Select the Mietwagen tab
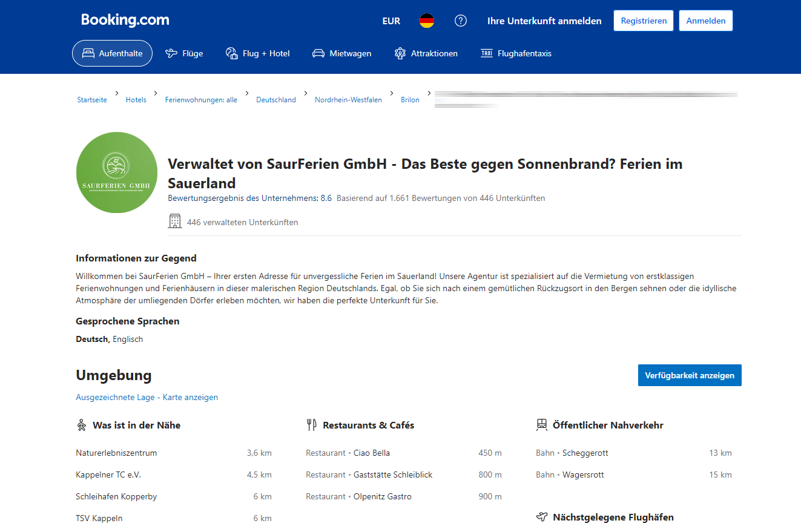The image size is (801, 532). click(x=341, y=53)
